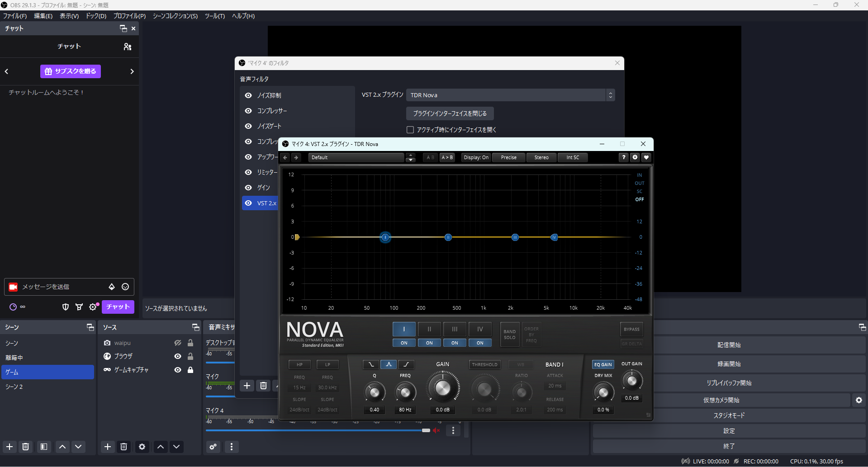Click the Mic 4 volume slider handle
The width and height of the screenshot is (868, 467).
426,430
